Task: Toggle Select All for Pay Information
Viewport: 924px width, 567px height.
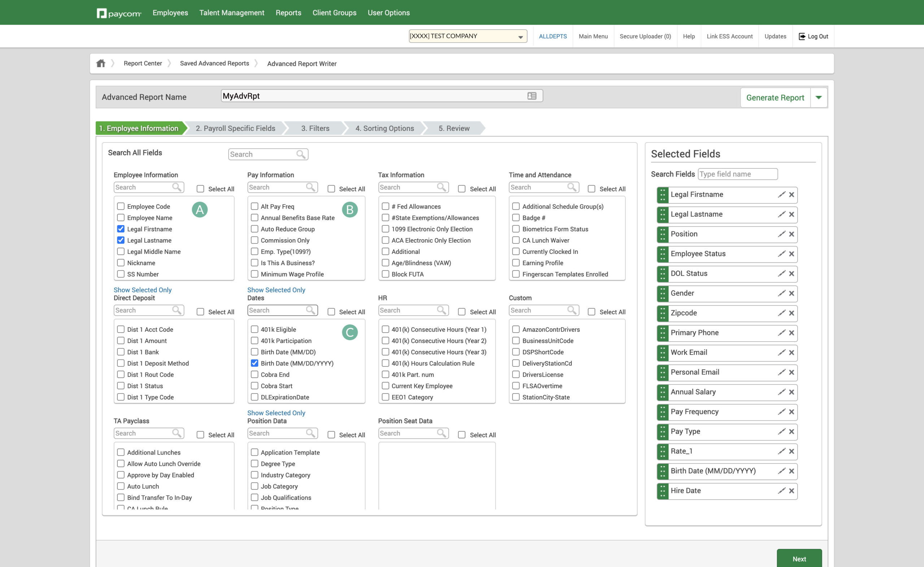Action: pyautogui.click(x=331, y=189)
